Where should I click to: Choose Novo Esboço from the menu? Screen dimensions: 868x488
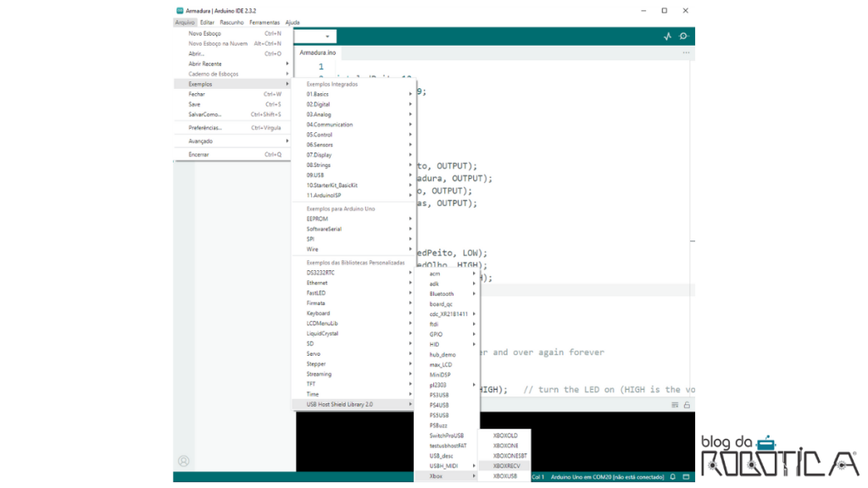pos(232,34)
